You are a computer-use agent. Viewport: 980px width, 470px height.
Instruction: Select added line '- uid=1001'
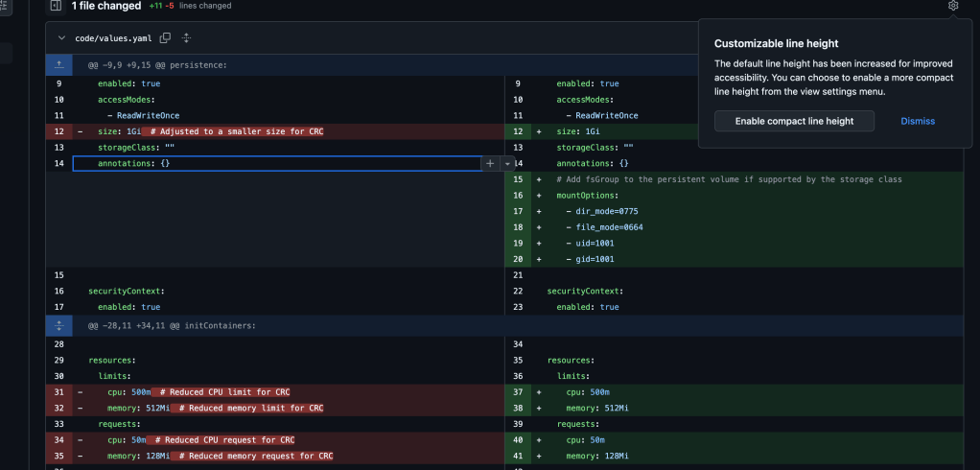[590, 243]
